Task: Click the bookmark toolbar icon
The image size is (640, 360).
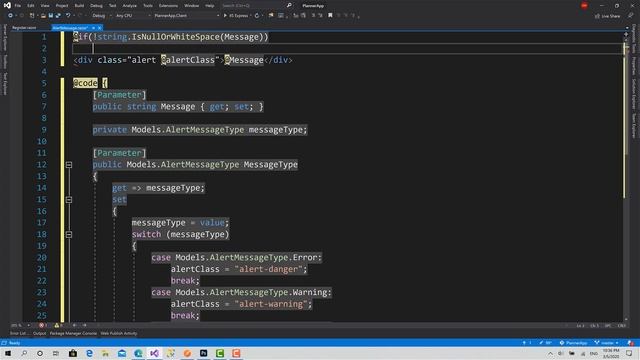Action: click(x=330, y=16)
